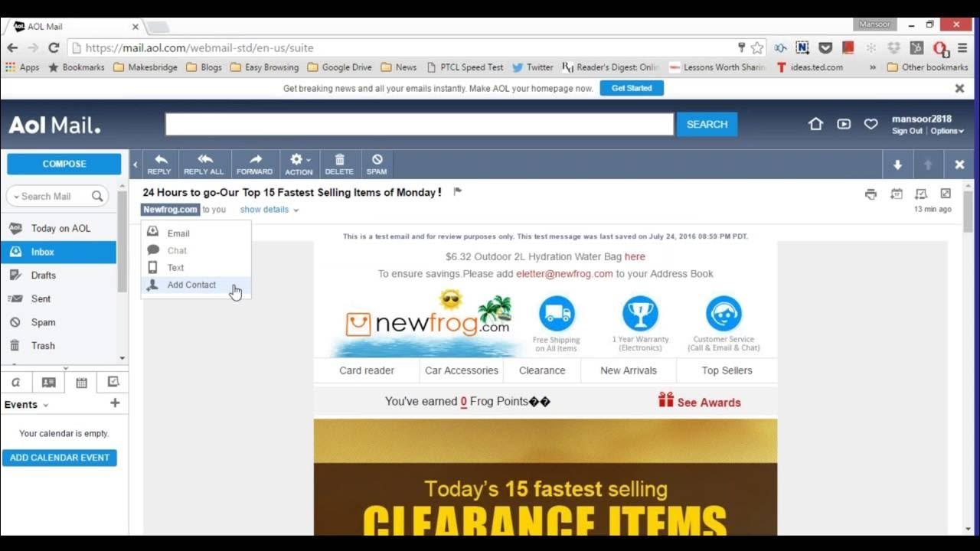
Task: Open the Clearance category
Action: pos(542,370)
